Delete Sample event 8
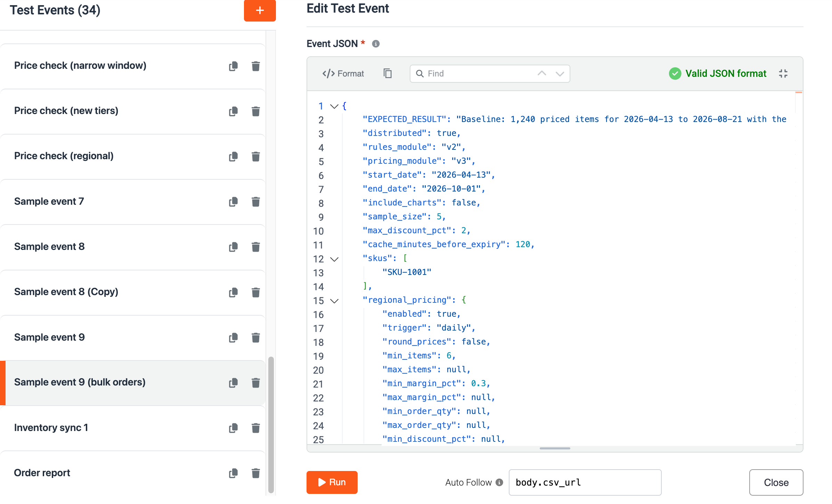This screenshot has width=832, height=504. tap(255, 247)
